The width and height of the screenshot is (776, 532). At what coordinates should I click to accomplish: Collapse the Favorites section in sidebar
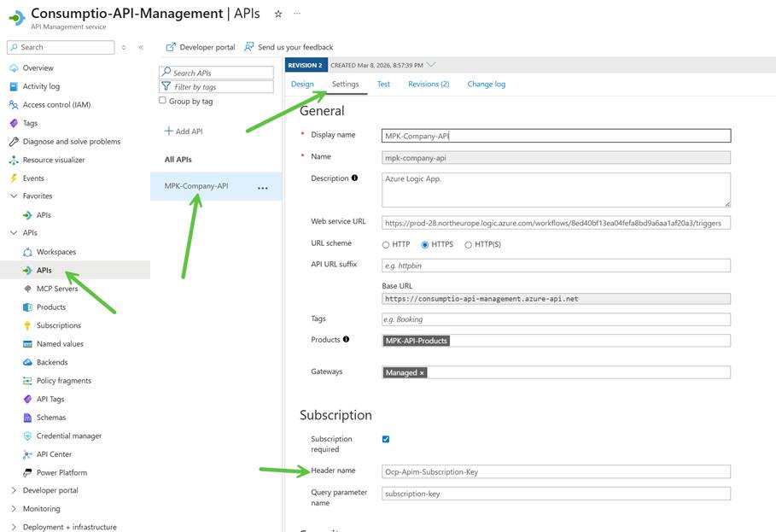14,196
